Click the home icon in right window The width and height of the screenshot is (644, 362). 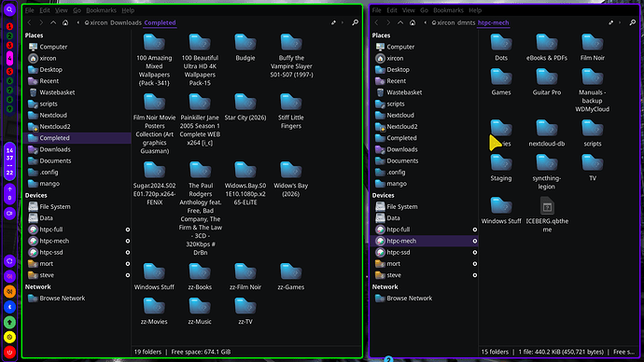[413, 22]
